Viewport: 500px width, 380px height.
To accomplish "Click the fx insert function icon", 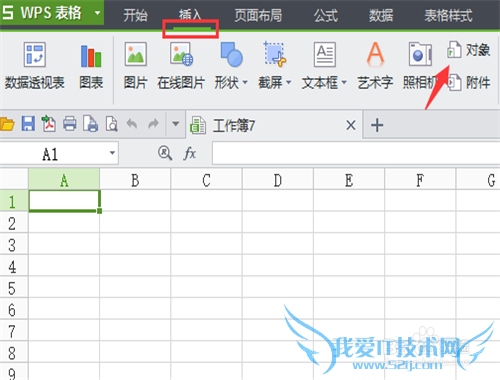I will (x=190, y=153).
